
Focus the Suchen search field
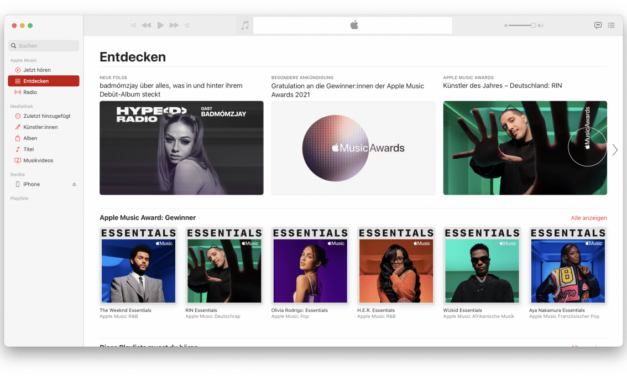(x=44, y=46)
